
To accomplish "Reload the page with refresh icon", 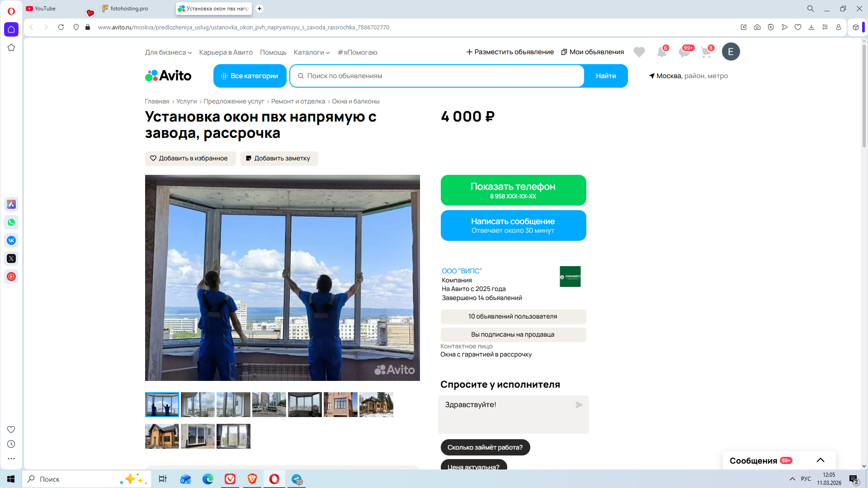I will pos(61,27).
